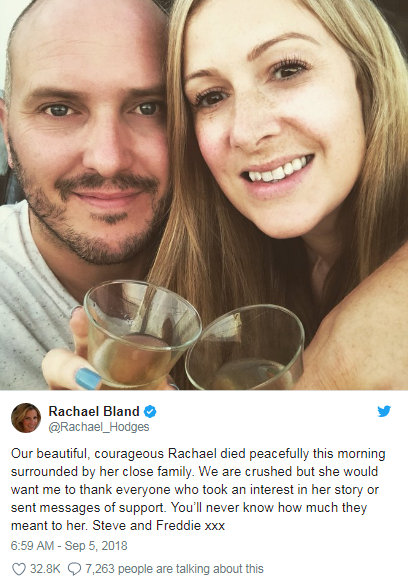408x583 pixels.
Task: Open the @Rachael_Hodges handle link
Action: tap(99, 427)
